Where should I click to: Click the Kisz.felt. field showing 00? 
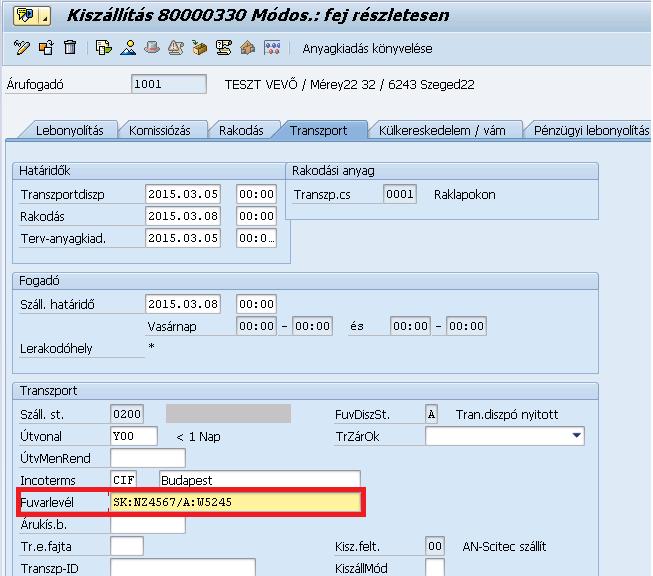click(435, 546)
